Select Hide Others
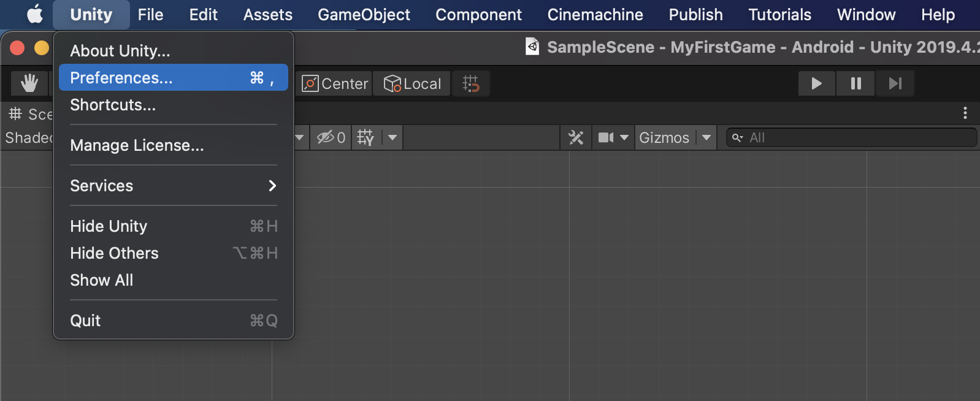This screenshot has width=980, height=401. [174, 253]
